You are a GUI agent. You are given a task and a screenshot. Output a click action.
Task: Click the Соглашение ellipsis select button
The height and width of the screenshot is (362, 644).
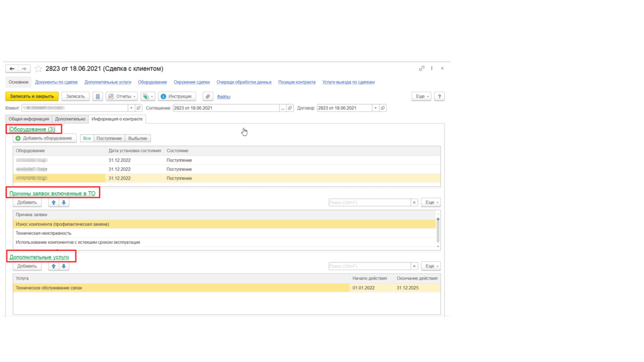click(283, 108)
